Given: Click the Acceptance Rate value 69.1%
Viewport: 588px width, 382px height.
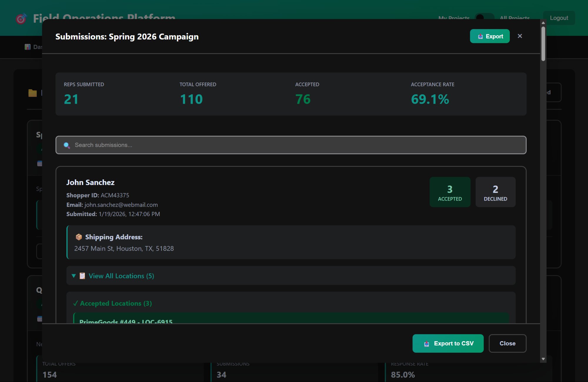Looking at the screenshot, I should tap(430, 99).
